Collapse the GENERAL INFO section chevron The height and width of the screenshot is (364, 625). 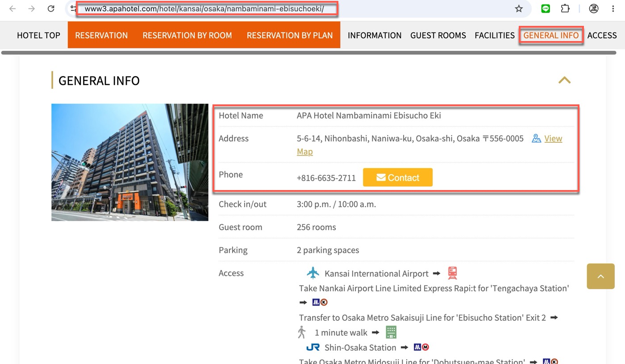[x=564, y=80]
